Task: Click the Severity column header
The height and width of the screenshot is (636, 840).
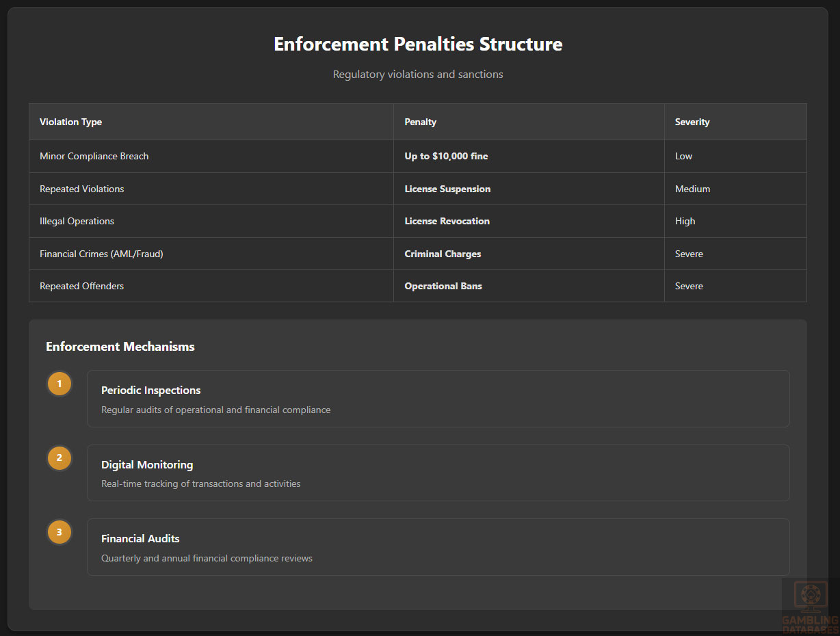Action: click(x=692, y=122)
